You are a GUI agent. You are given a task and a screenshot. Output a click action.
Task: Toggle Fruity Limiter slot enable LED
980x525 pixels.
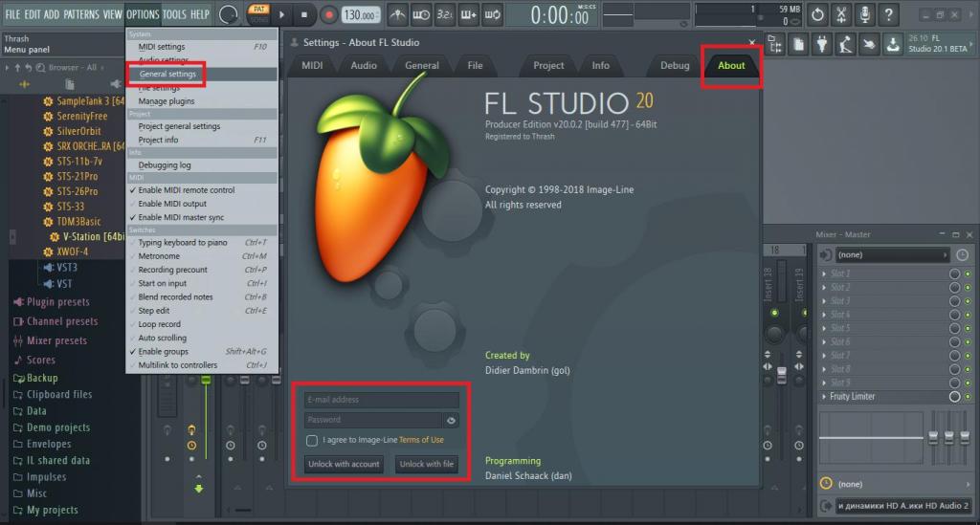pos(969,397)
